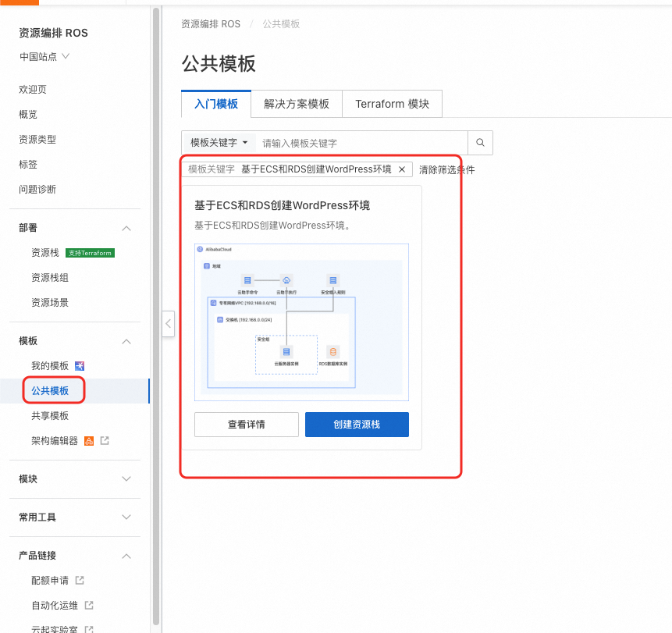Image resolution: width=672 pixels, height=633 pixels.
Task: Open 资源栈组 in the sidebar
Action: (x=50, y=278)
